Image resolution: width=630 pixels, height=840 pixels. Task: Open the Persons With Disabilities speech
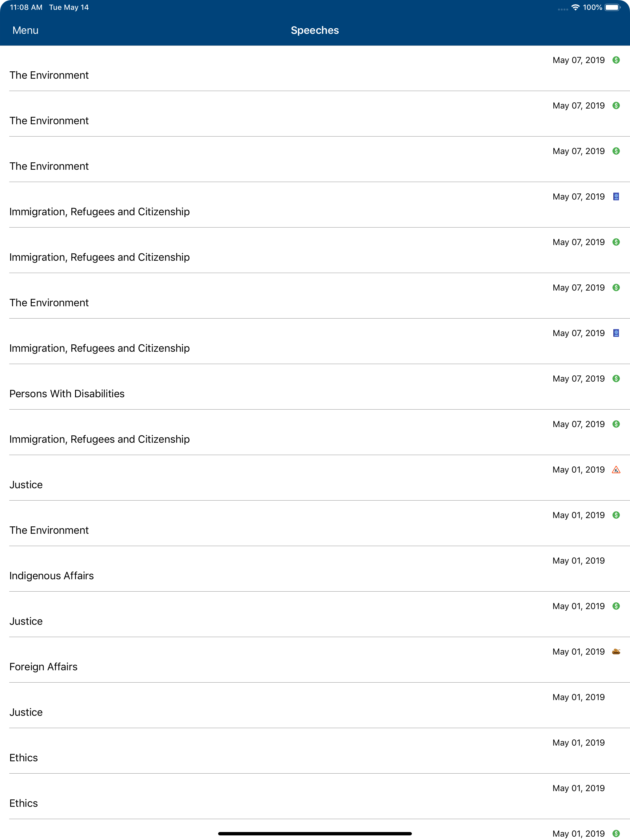[x=315, y=387]
